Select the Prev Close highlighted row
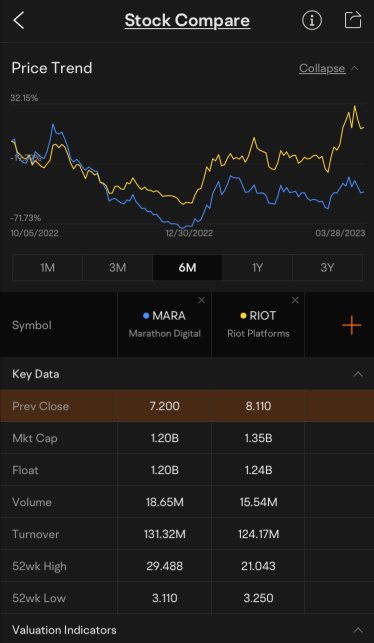Viewport: 374px width, 643px height. pos(187,406)
